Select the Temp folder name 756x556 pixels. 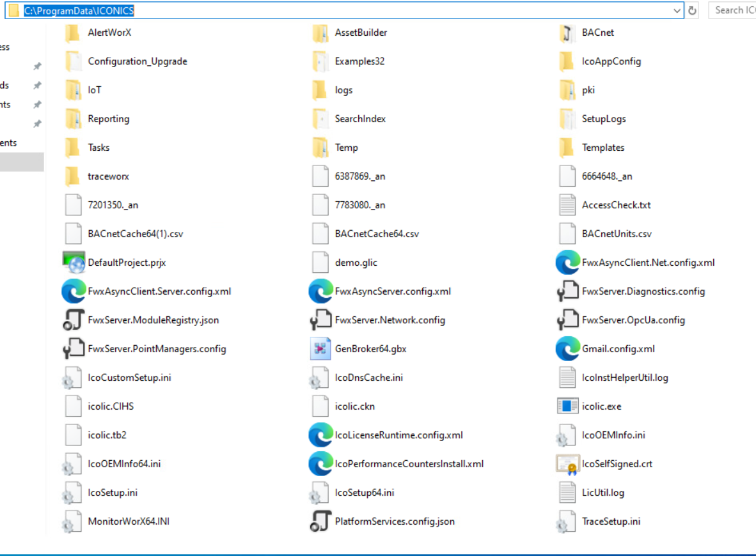[347, 148]
